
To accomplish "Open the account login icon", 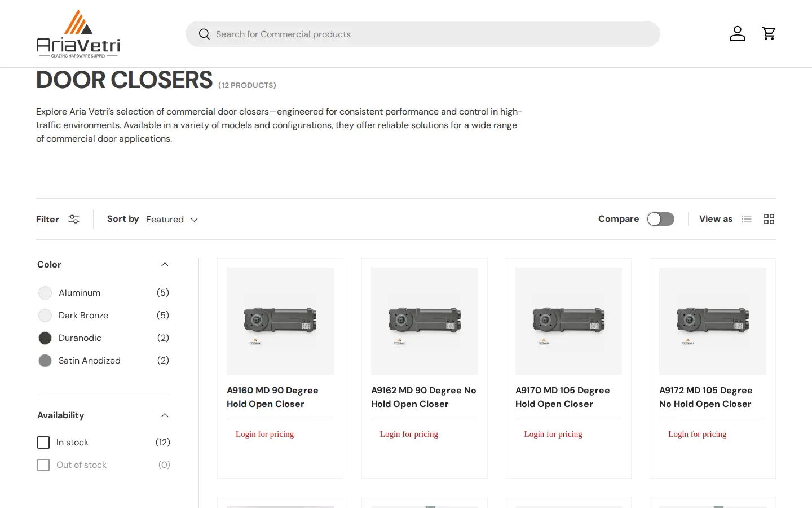I will [x=738, y=33].
